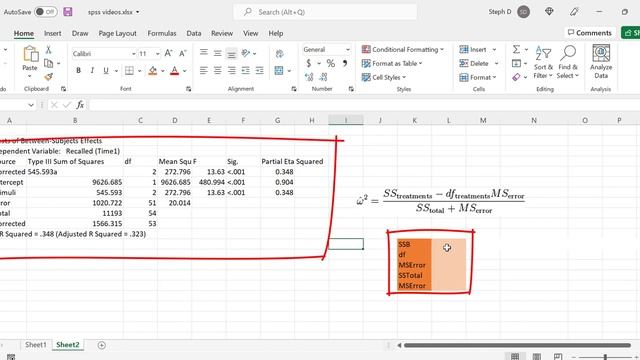Open Find & Select menu
Image resolution: width=640 pixels, height=360 pixels.
pos(568,62)
